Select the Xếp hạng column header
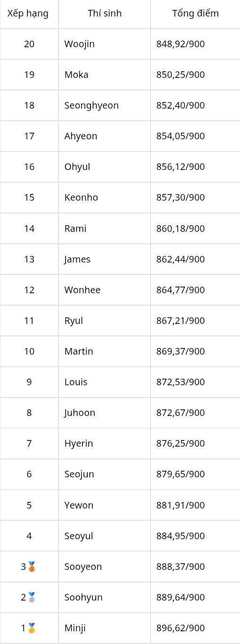Viewport: 240px width, 644px height. click(x=28, y=13)
